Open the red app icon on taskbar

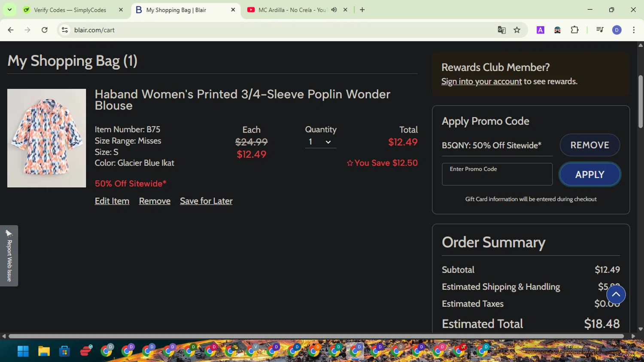click(x=86, y=351)
